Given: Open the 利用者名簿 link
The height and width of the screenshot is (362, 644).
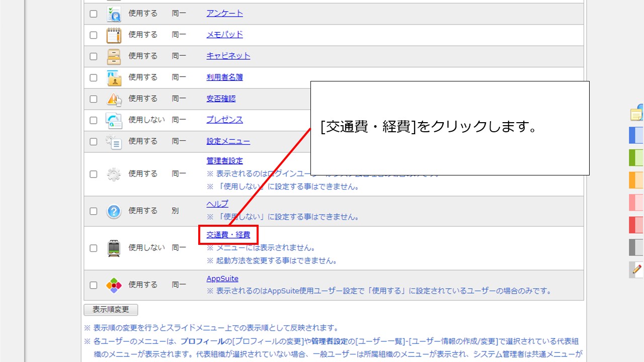Looking at the screenshot, I should (224, 77).
